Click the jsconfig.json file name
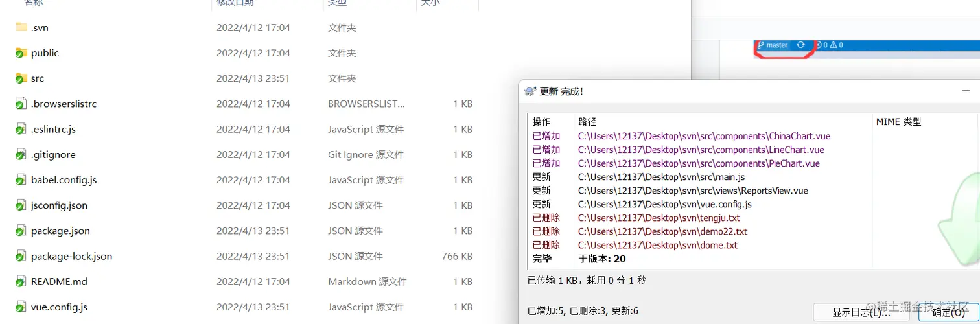Viewport: 980px width, 324px height. (59, 205)
